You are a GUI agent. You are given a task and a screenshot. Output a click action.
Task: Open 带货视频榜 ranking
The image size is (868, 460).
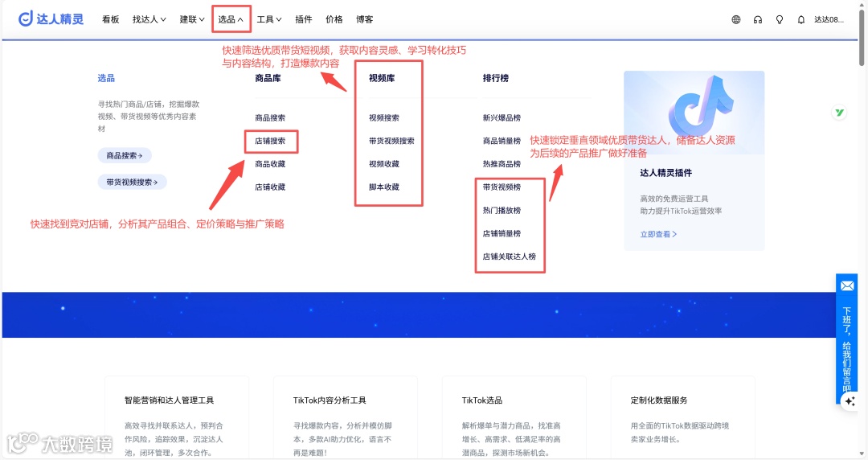coord(502,187)
